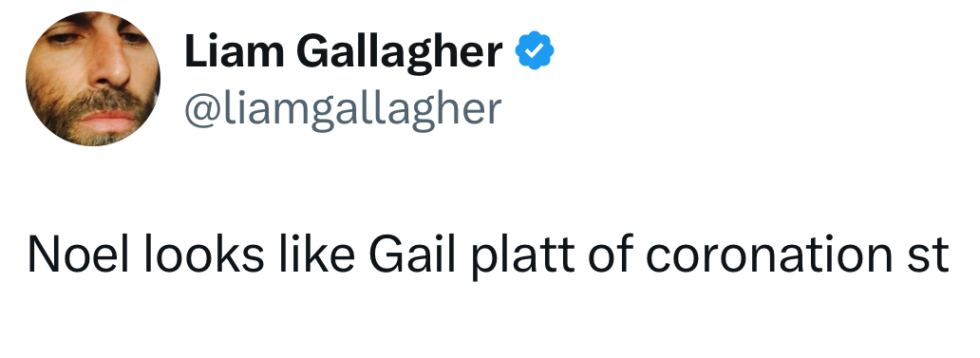This screenshot has height=358, width=980.
Task: Click the trailing "st" in the tweet
Action: click(x=928, y=257)
